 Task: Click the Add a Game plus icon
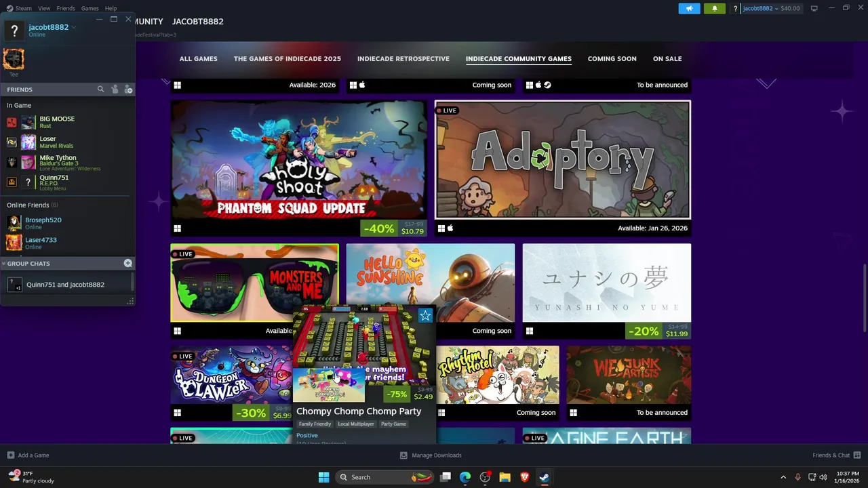point(10,455)
